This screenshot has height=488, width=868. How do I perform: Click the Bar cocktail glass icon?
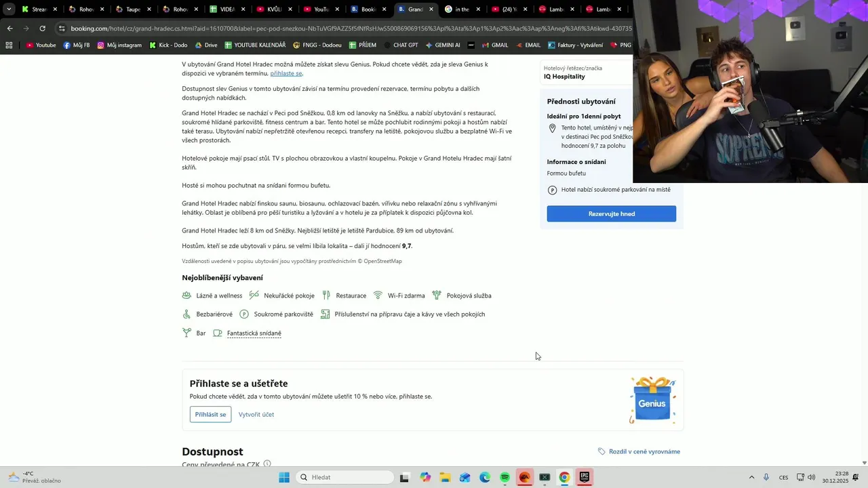186,333
